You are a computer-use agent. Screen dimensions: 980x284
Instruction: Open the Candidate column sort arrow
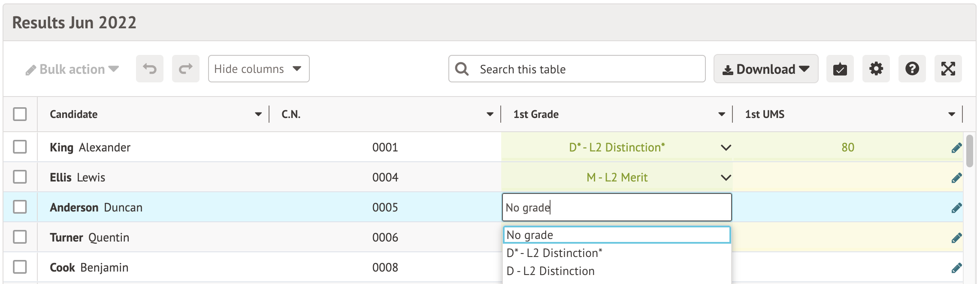pyautogui.click(x=258, y=115)
